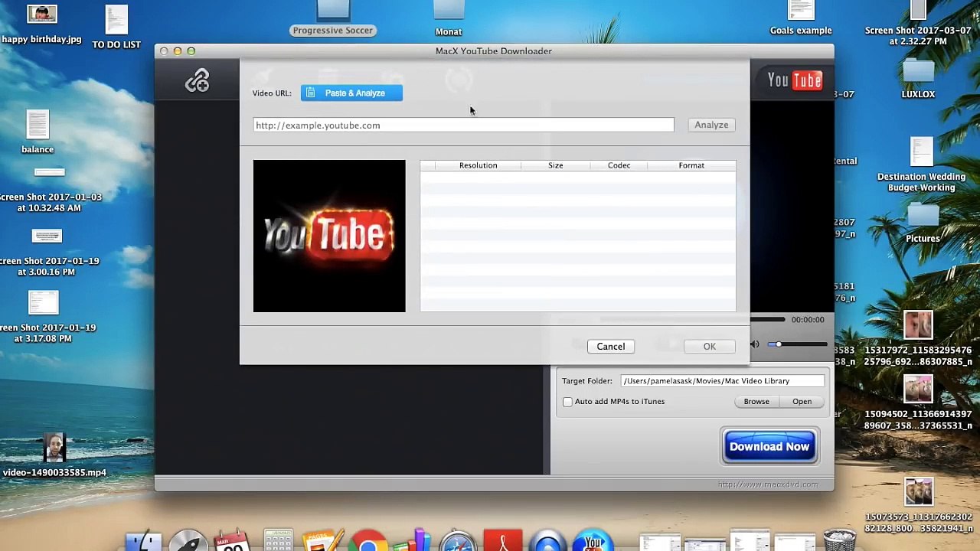Click the Analyze button

point(711,125)
